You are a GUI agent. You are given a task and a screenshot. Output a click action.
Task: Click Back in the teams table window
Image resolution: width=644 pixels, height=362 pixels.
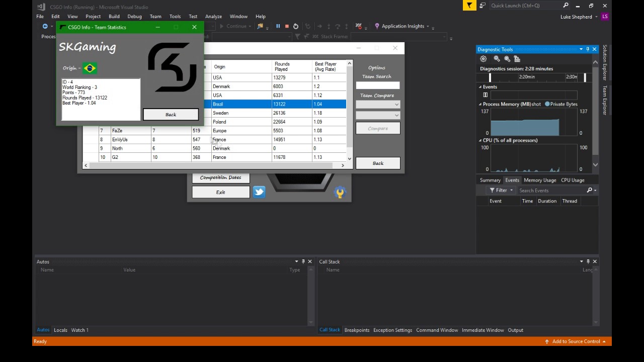point(378,163)
